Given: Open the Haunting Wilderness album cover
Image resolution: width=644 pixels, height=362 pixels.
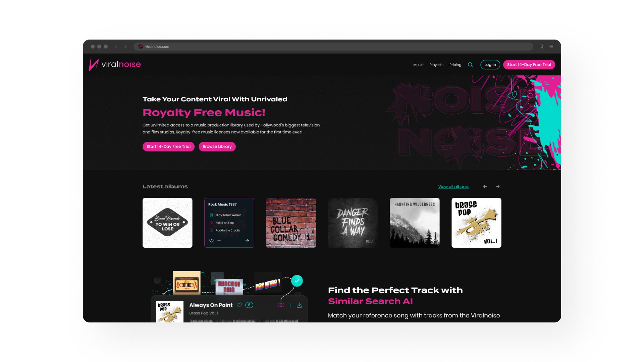Looking at the screenshot, I should point(415,223).
